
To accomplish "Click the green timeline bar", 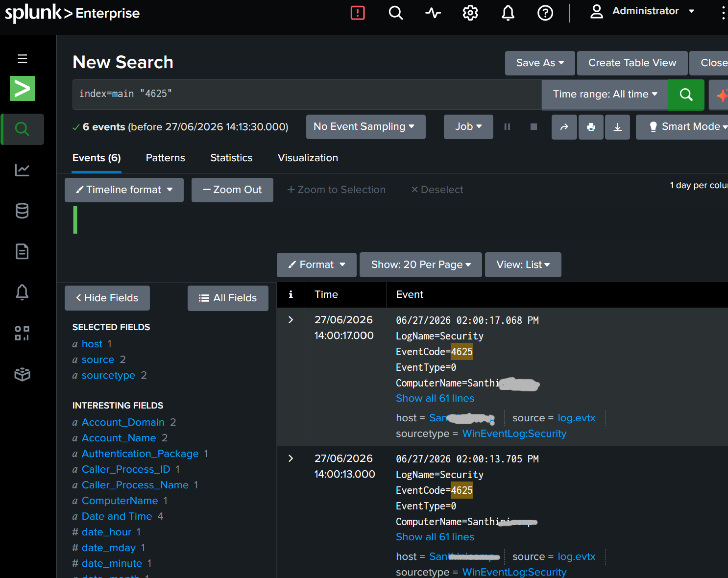I will click(x=75, y=220).
